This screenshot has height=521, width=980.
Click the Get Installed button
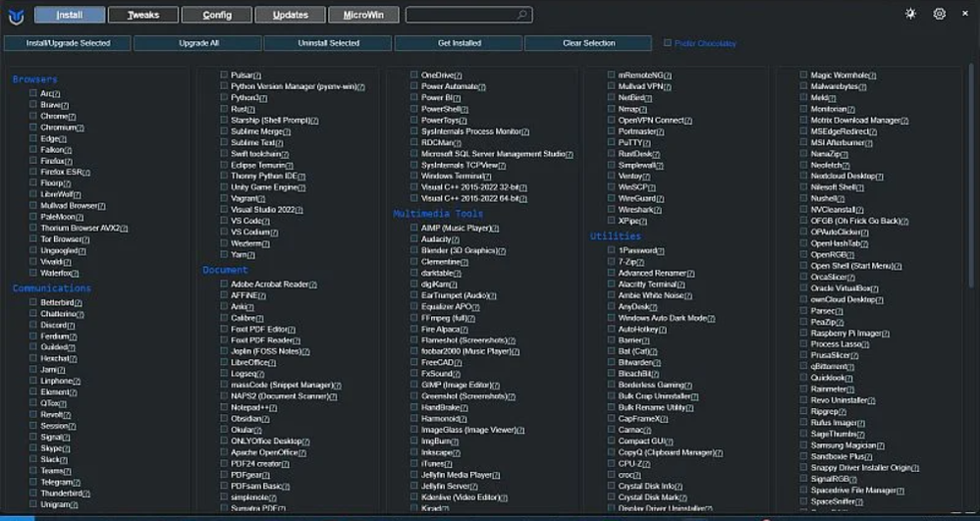coord(459,43)
